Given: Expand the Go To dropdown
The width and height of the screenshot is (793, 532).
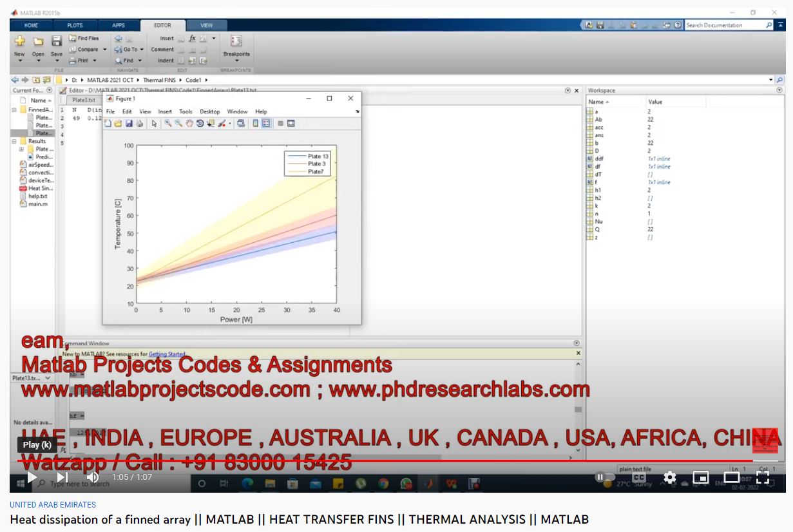Looking at the screenshot, I should (x=130, y=50).
